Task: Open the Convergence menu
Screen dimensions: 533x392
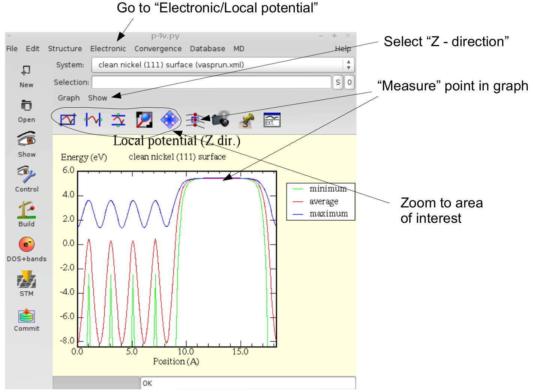Action: tap(158, 49)
